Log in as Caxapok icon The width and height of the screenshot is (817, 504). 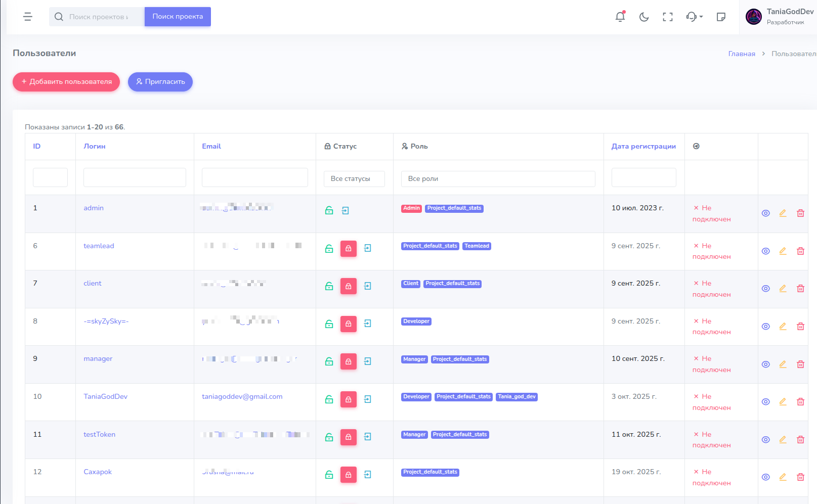pos(368,475)
